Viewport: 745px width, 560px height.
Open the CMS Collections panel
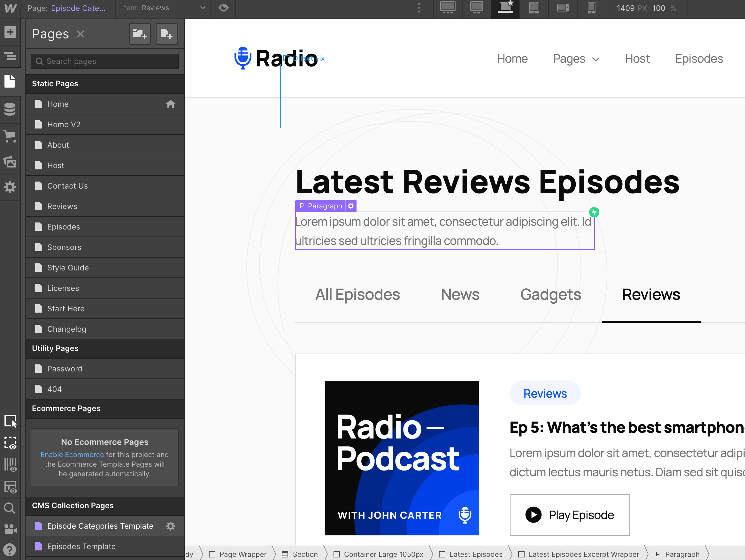[10, 109]
